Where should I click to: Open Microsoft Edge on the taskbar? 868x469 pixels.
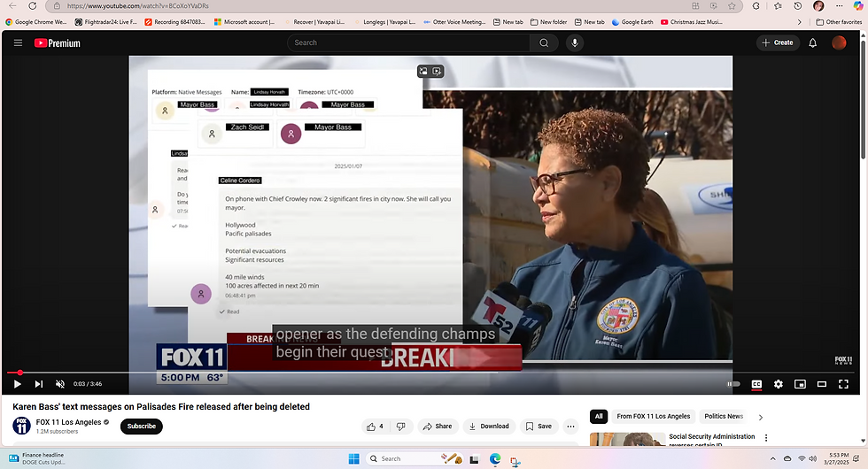tap(495, 458)
